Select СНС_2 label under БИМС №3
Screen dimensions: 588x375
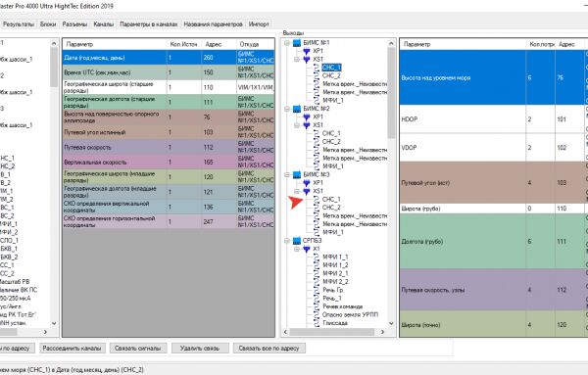(331, 208)
